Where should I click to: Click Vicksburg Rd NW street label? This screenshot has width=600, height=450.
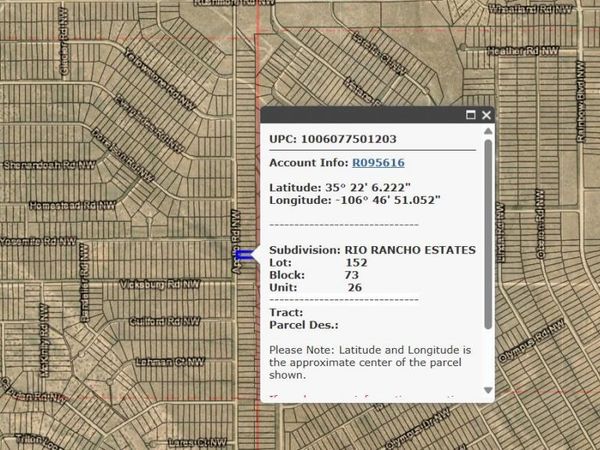click(160, 284)
